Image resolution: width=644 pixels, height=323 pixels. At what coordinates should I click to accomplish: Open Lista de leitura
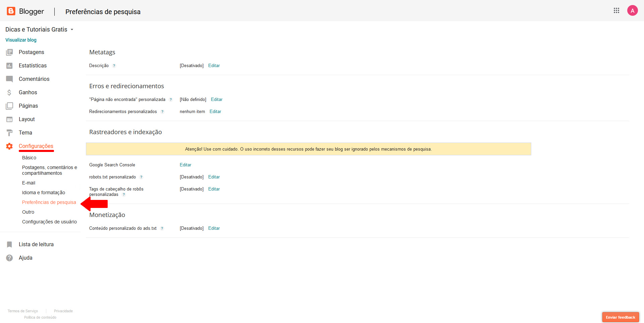coord(36,244)
